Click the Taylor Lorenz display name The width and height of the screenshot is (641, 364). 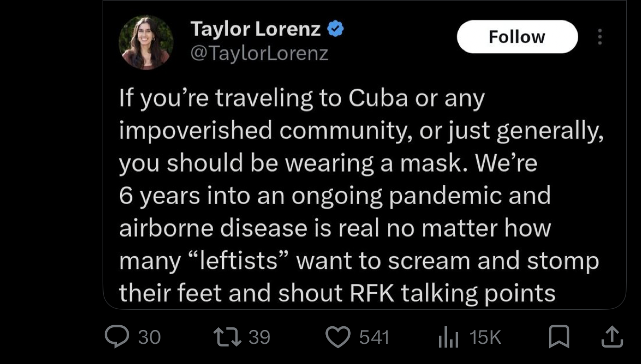[256, 30]
